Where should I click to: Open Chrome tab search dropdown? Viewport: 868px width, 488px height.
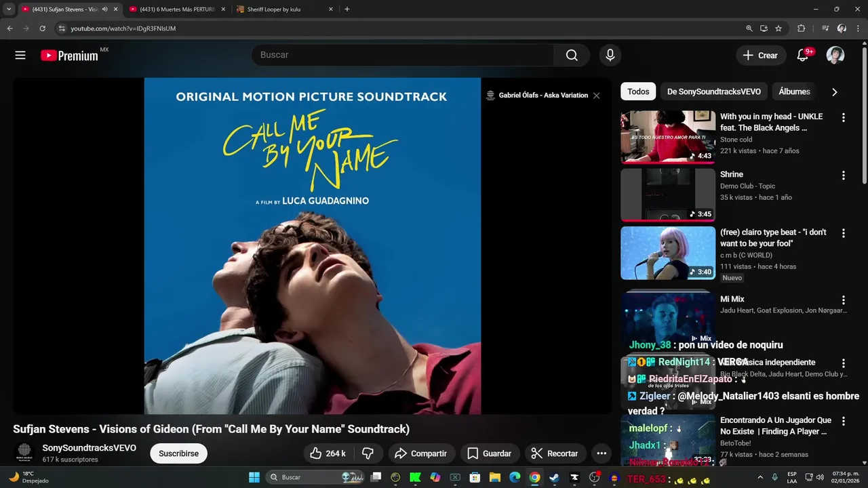coord(9,9)
